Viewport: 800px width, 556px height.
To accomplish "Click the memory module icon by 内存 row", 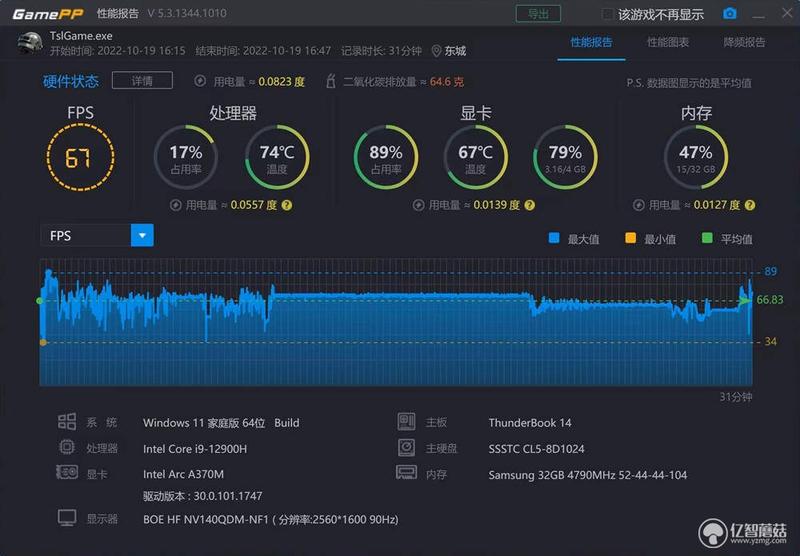I will [x=407, y=472].
